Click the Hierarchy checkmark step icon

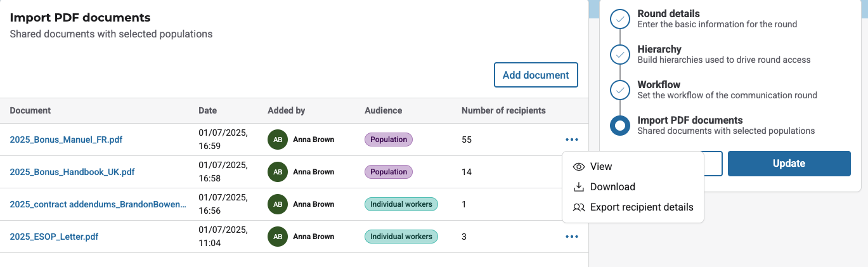click(619, 55)
